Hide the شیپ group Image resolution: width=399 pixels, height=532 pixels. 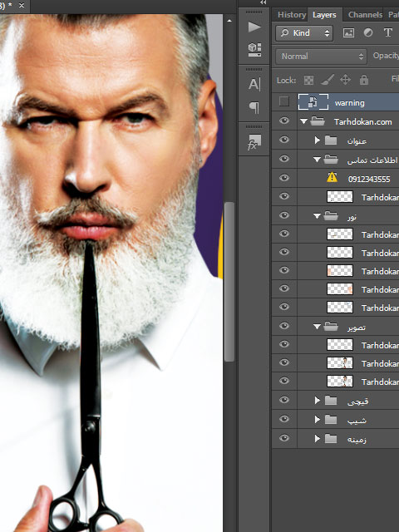(284, 419)
